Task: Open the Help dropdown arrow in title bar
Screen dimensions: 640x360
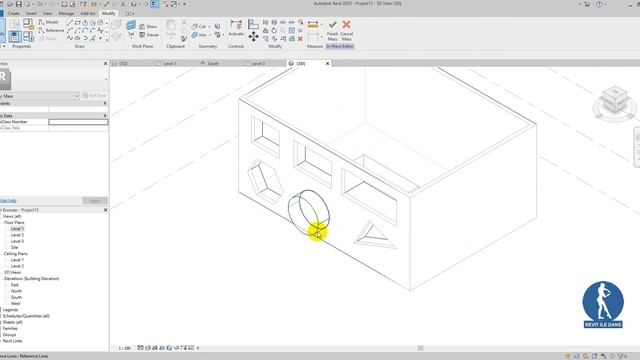Action: coord(605,4)
